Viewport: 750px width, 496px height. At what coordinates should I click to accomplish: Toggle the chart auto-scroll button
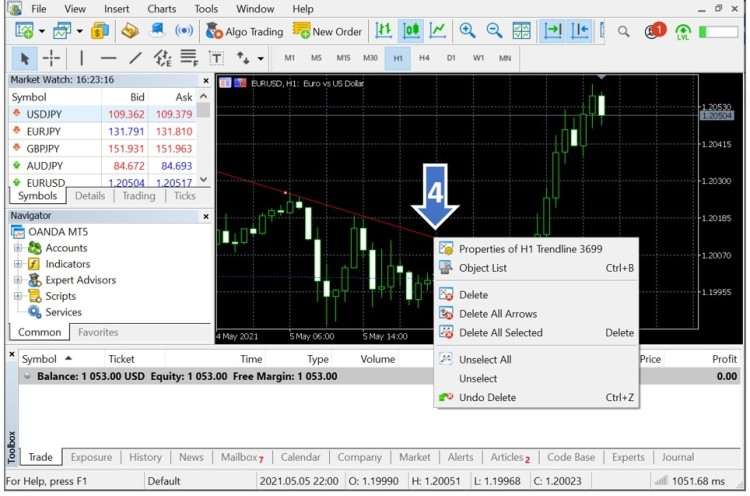553,31
